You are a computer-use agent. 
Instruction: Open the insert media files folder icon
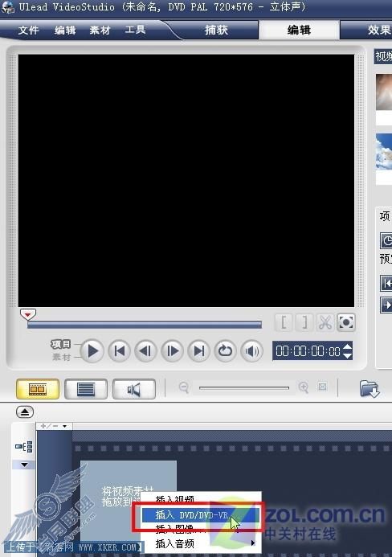[370, 389]
